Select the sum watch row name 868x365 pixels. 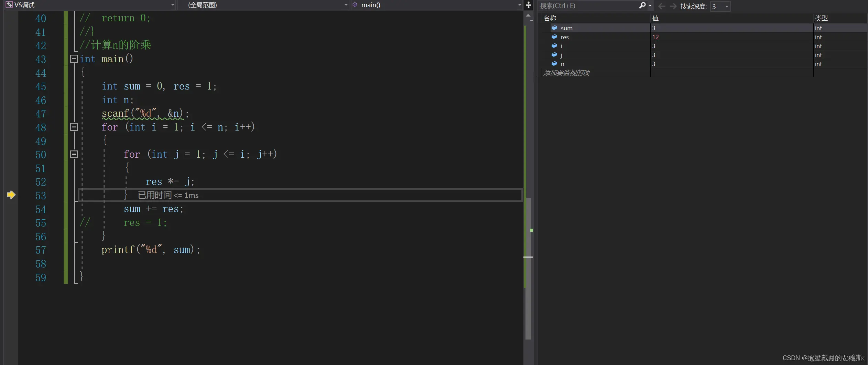[x=566, y=28]
